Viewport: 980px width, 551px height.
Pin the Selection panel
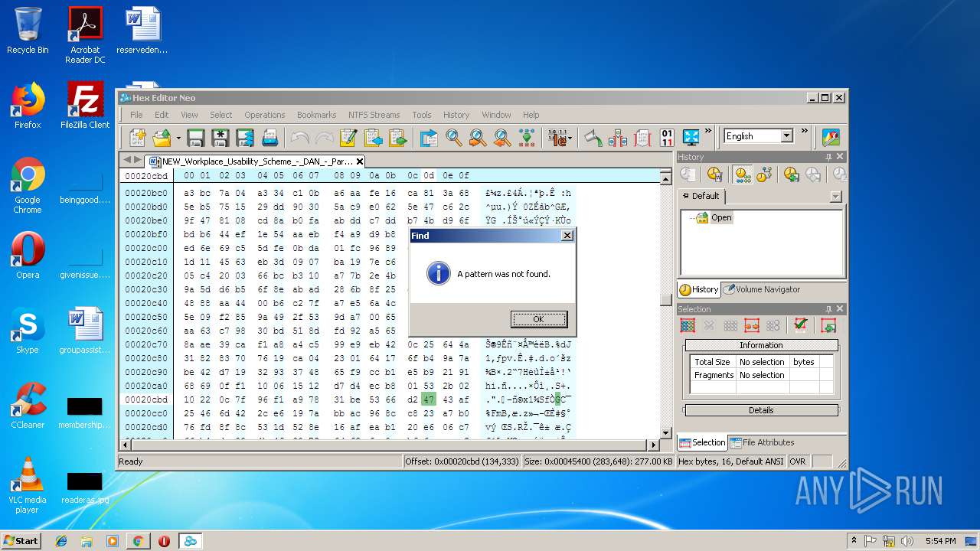tap(828, 309)
